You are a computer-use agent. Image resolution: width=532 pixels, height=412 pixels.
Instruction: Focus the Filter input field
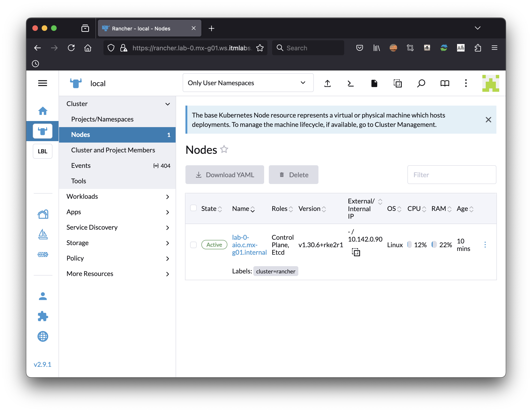[x=452, y=175]
